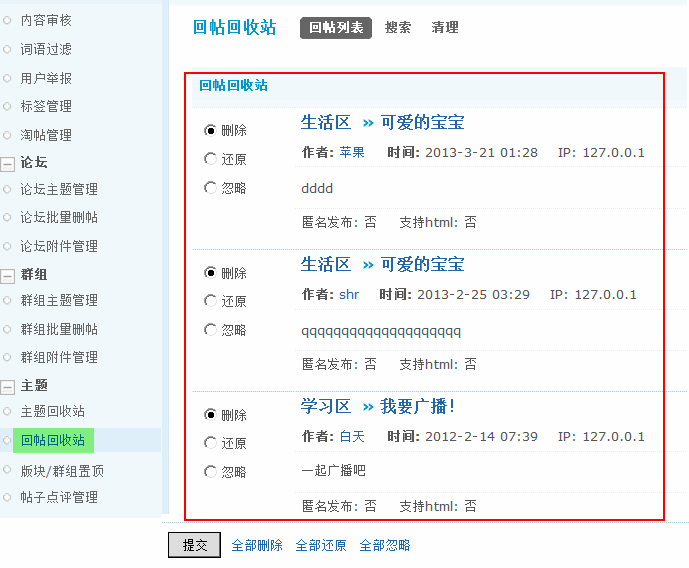Open 论坛批量删帖 in sidebar
This screenshot has width=689, height=568.
point(59,217)
